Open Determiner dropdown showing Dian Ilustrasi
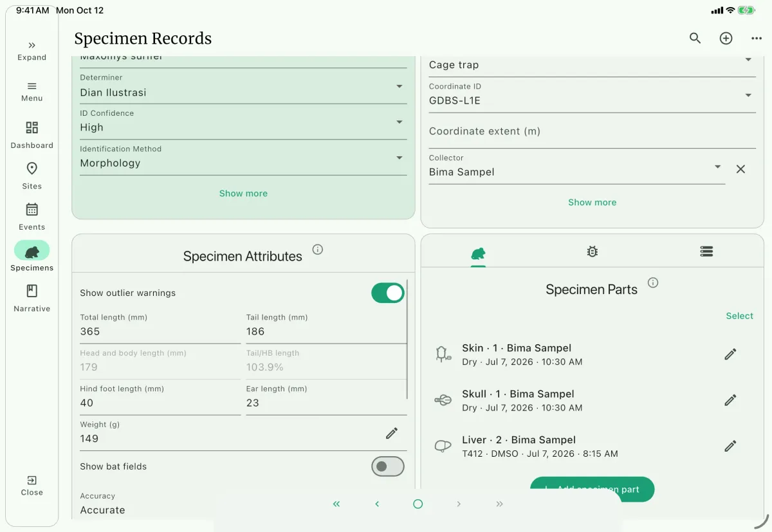 [243, 86]
